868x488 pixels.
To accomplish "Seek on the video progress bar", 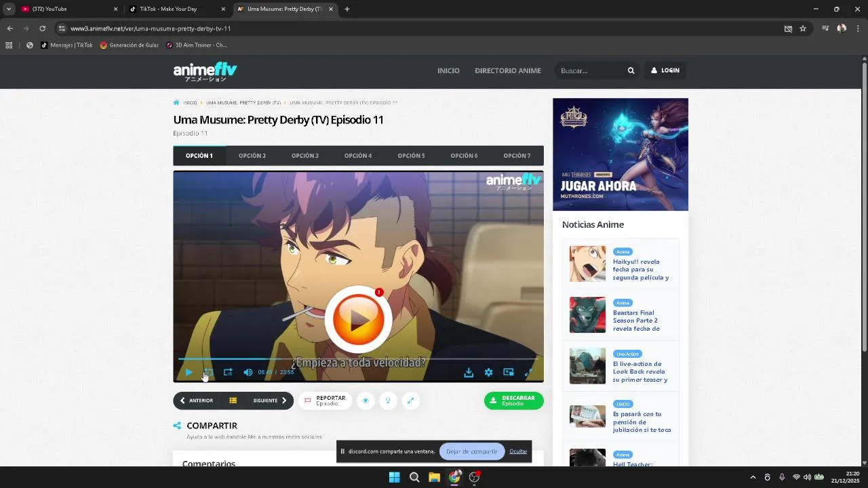I will click(x=358, y=359).
